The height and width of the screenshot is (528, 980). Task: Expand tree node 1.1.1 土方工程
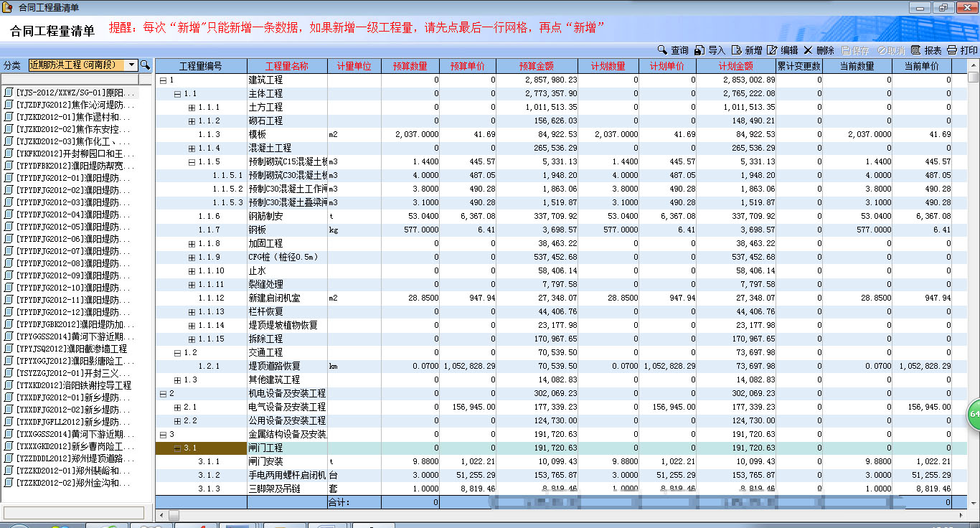coord(192,108)
